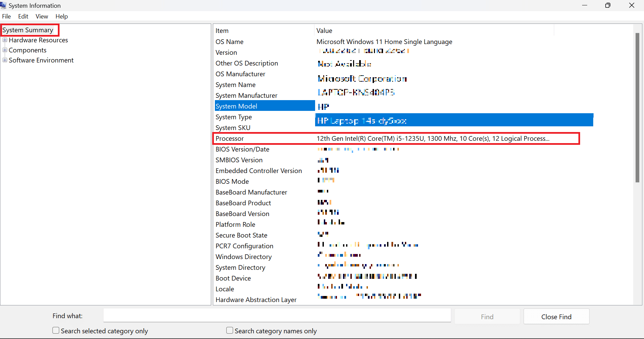
Task: Select the Hardware Abstraction Layer row
Action: click(404, 300)
